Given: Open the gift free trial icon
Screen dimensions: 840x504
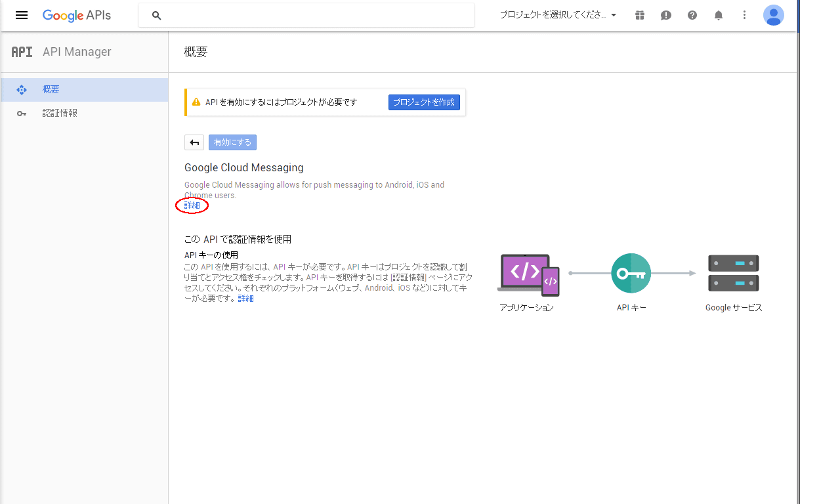Looking at the screenshot, I should pos(640,15).
